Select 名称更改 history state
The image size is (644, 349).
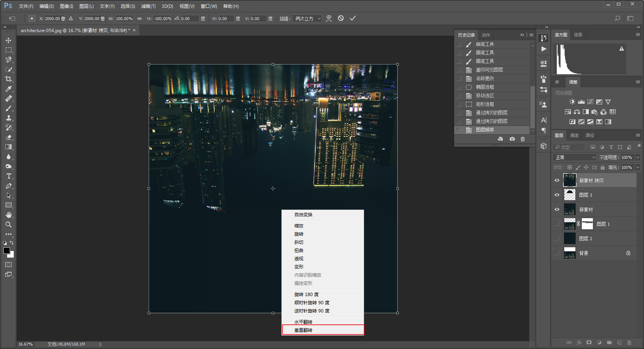click(492, 79)
